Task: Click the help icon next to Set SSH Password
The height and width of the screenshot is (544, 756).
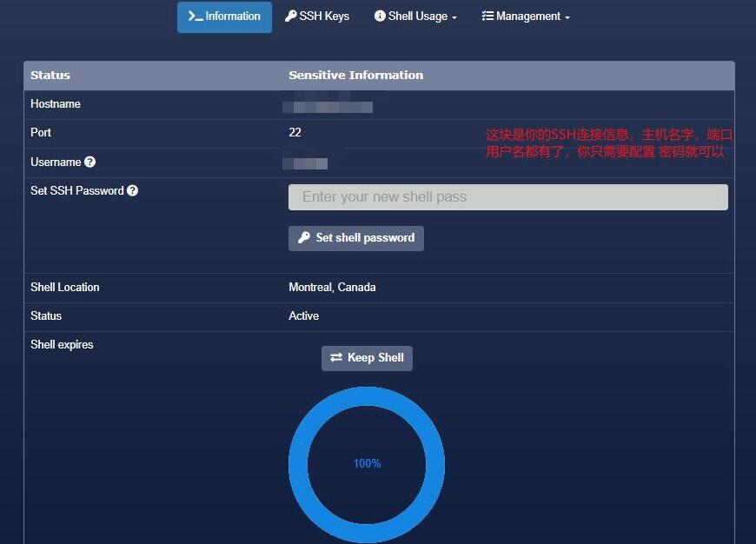Action: click(x=132, y=191)
